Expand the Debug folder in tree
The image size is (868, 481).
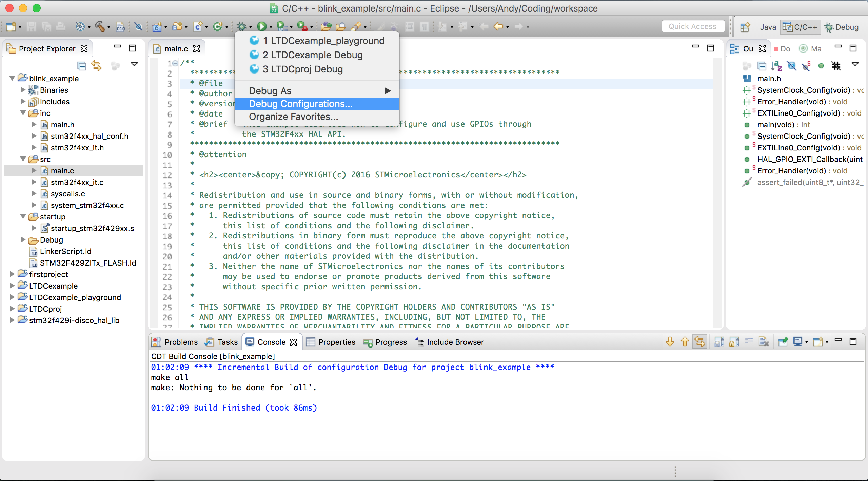pos(23,239)
